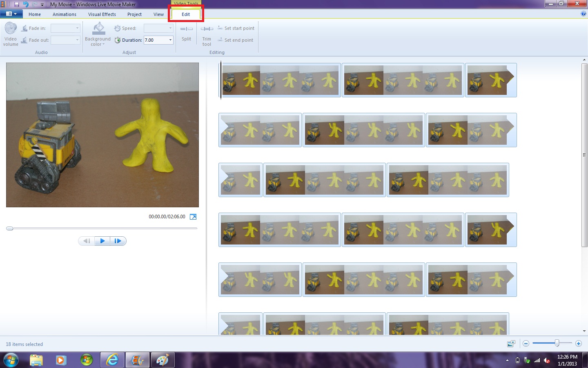Click inside the Duration 7.00 field
588x368 pixels.
[x=155, y=40]
